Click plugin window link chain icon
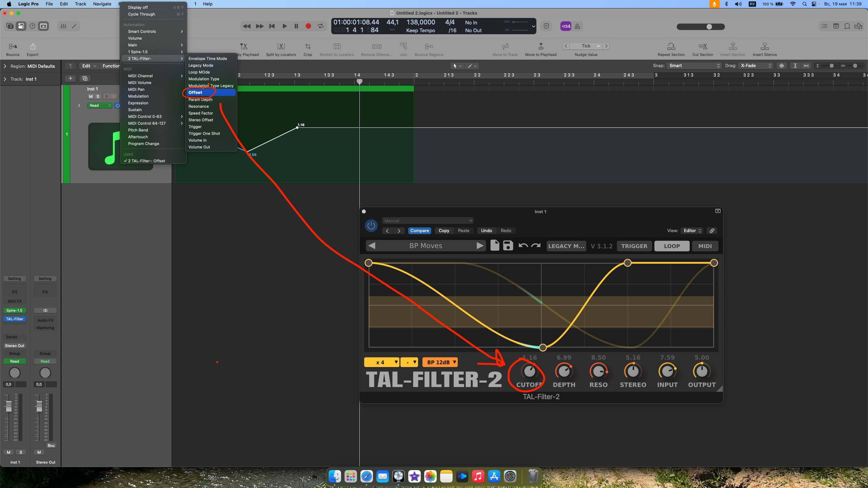 point(712,230)
